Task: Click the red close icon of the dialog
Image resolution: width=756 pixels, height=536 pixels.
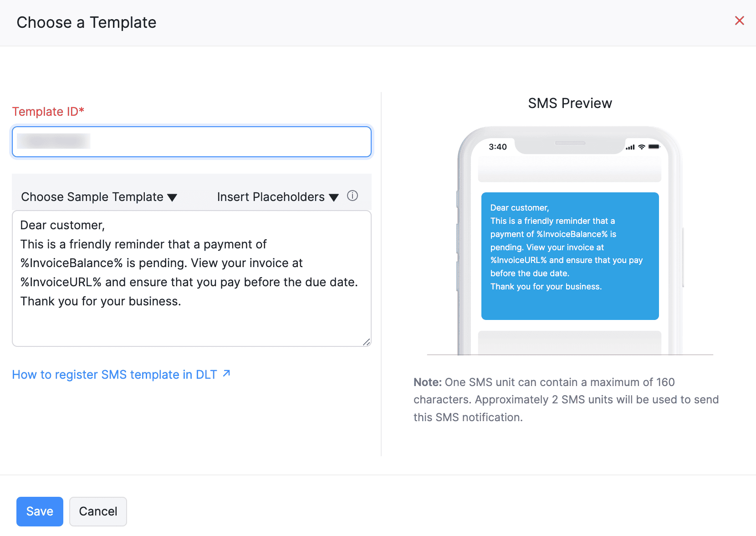Action: click(x=739, y=21)
